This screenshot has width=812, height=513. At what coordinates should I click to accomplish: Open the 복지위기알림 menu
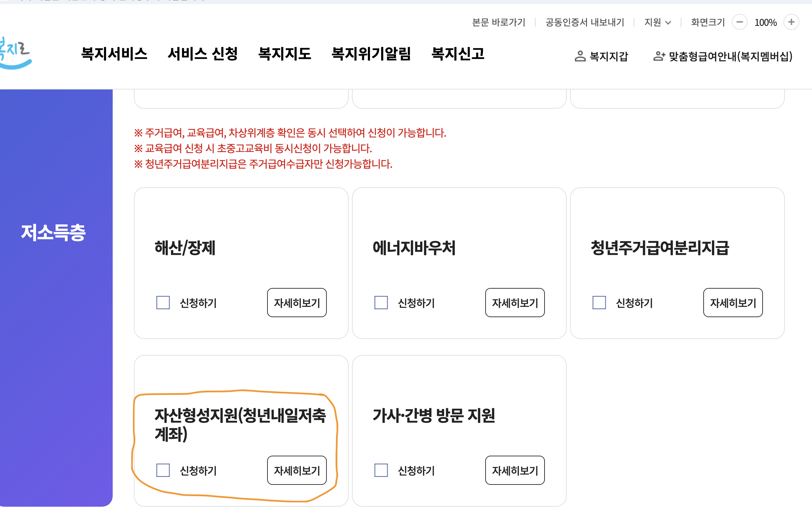(x=371, y=54)
